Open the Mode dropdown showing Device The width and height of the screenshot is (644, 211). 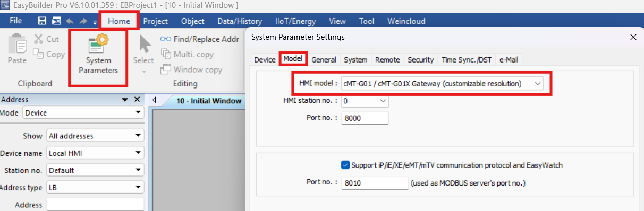coord(83,113)
